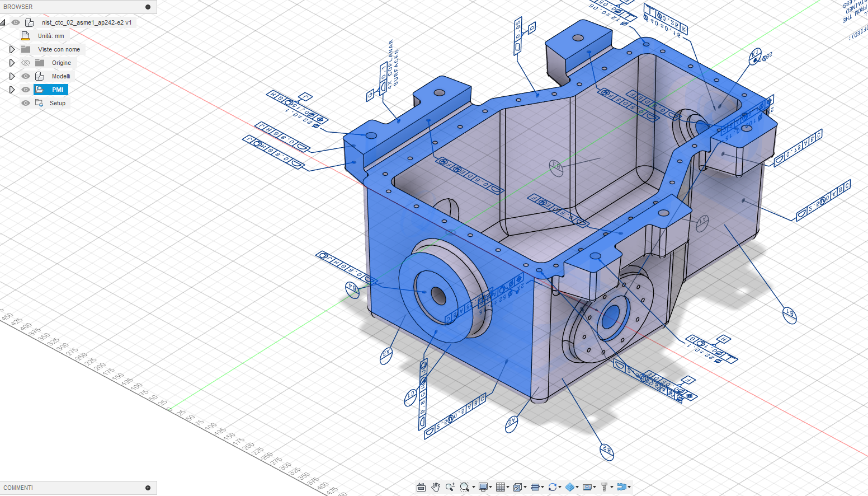Collapse the BROWSER panel with minus button

[x=148, y=7]
